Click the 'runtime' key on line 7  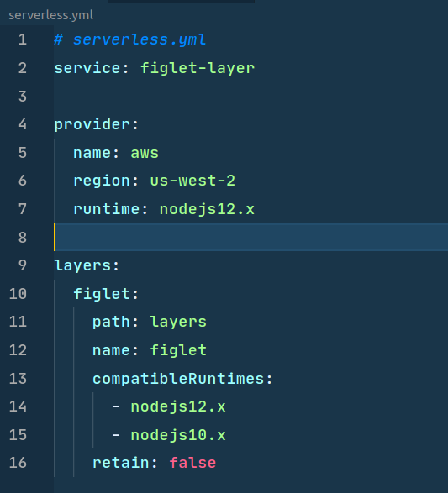click(107, 209)
